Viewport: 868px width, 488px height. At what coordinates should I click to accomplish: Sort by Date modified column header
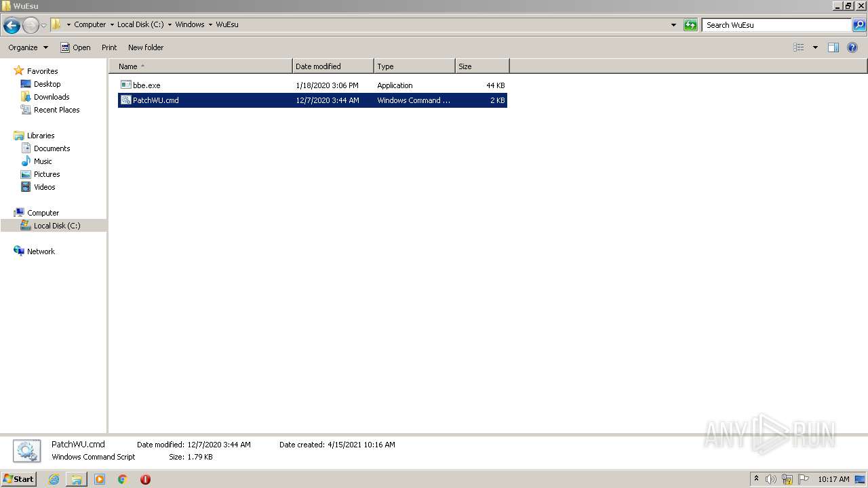[333, 66]
